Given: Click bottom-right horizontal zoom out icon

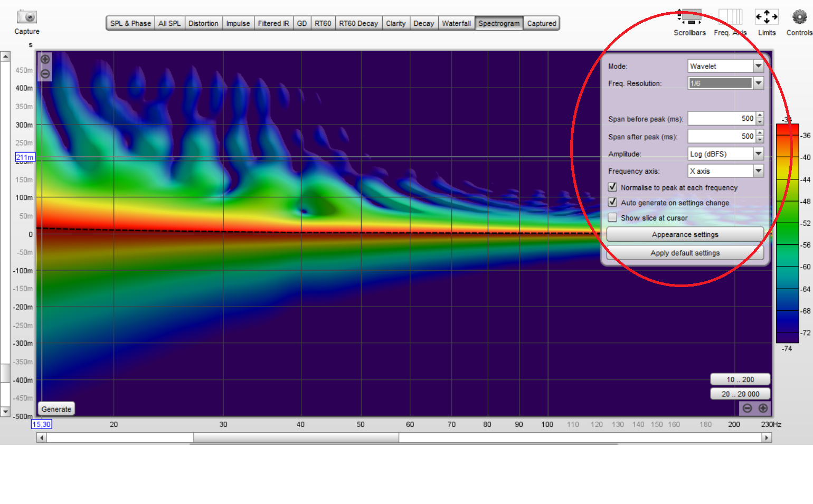Looking at the screenshot, I should coord(747,408).
